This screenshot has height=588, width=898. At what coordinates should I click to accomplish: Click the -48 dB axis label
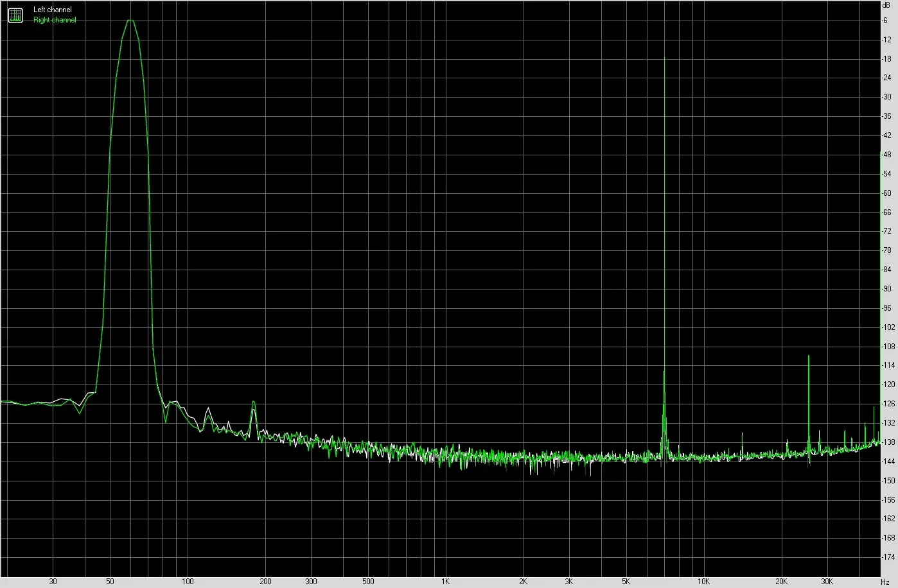pyautogui.click(x=886, y=155)
